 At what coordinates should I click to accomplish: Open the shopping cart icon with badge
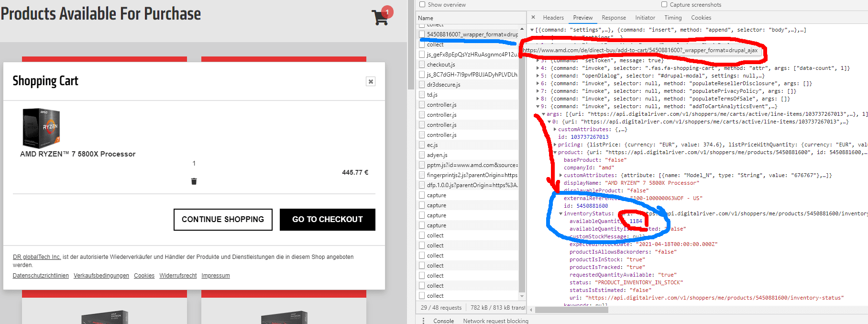coord(382,16)
